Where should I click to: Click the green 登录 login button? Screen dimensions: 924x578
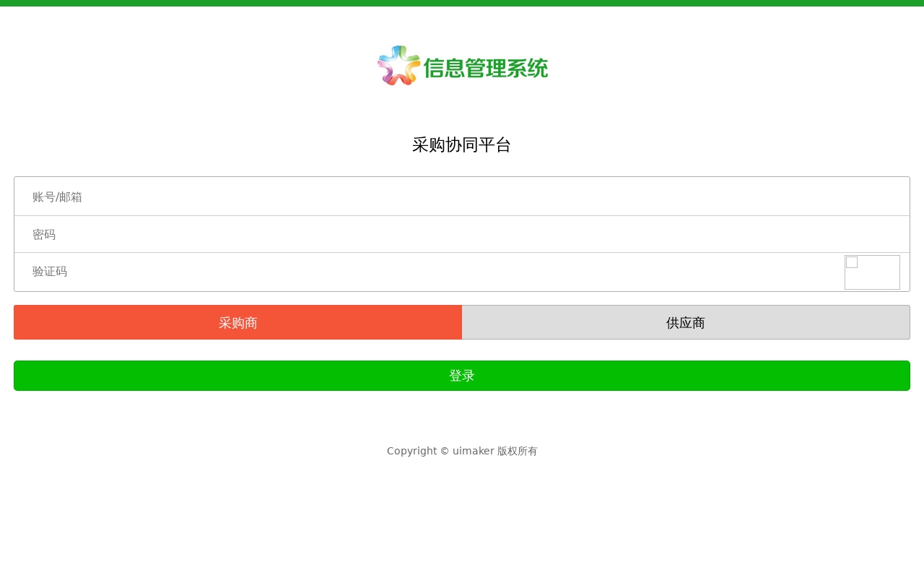point(462,376)
